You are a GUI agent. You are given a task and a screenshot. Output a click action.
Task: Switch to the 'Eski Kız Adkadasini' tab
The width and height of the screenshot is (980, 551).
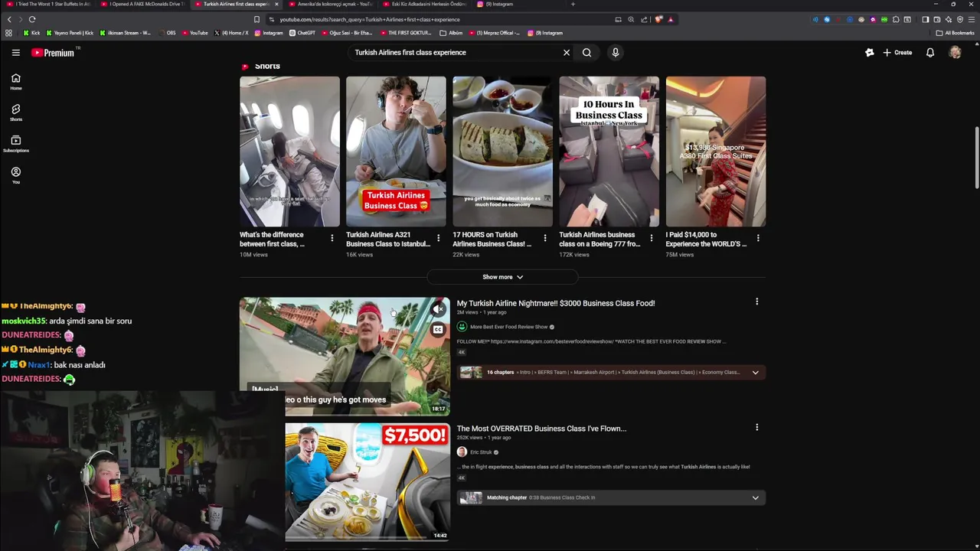click(x=425, y=4)
